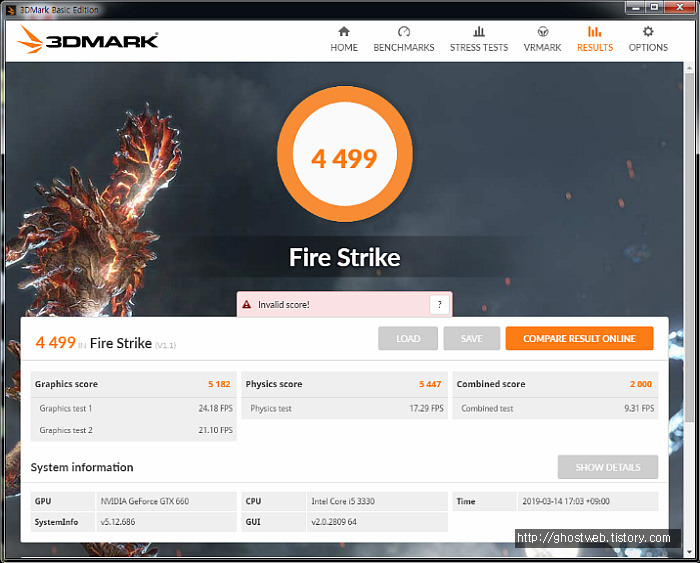Image resolution: width=700 pixels, height=563 pixels.
Task: Click COMPARE RESULT ONLINE
Action: click(x=579, y=338)
